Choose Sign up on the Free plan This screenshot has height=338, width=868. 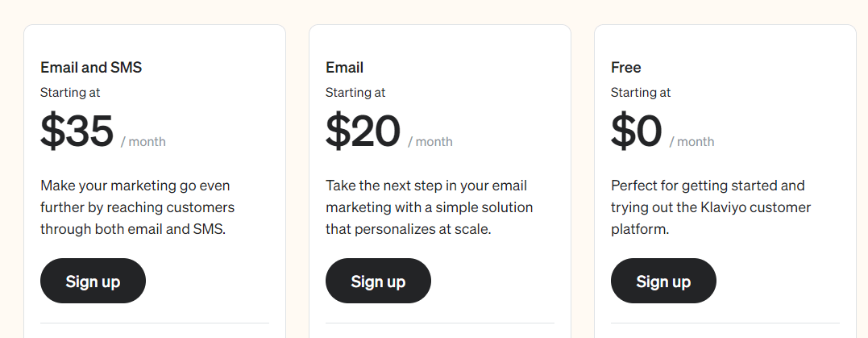click(663, 281)
